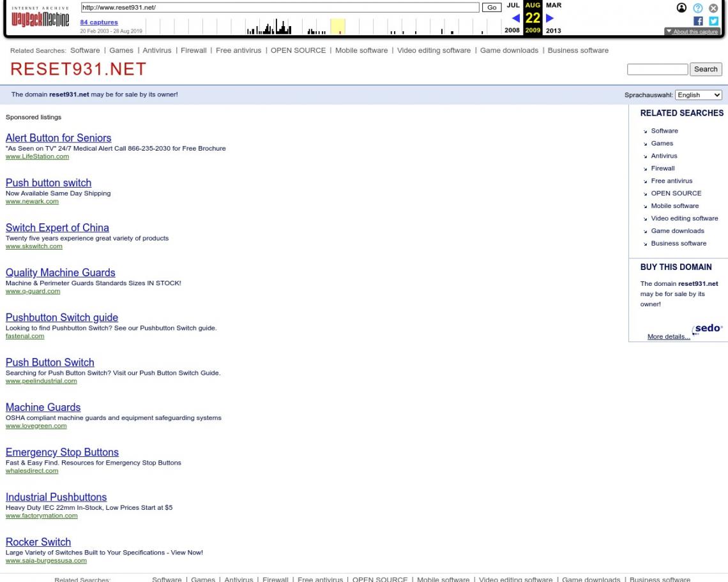Screen dimensions: 728x582
Task: Open the Push button switch listing
Action: point(49,183)
